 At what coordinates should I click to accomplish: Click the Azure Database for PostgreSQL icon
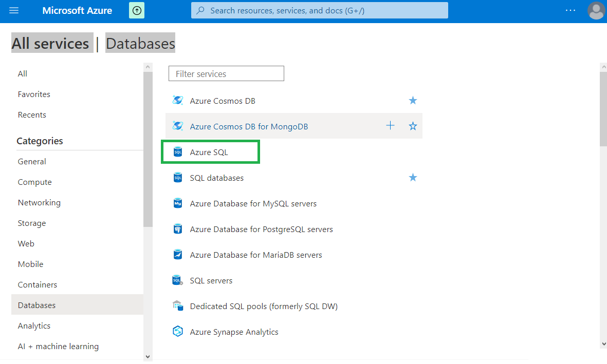(178, 229)
